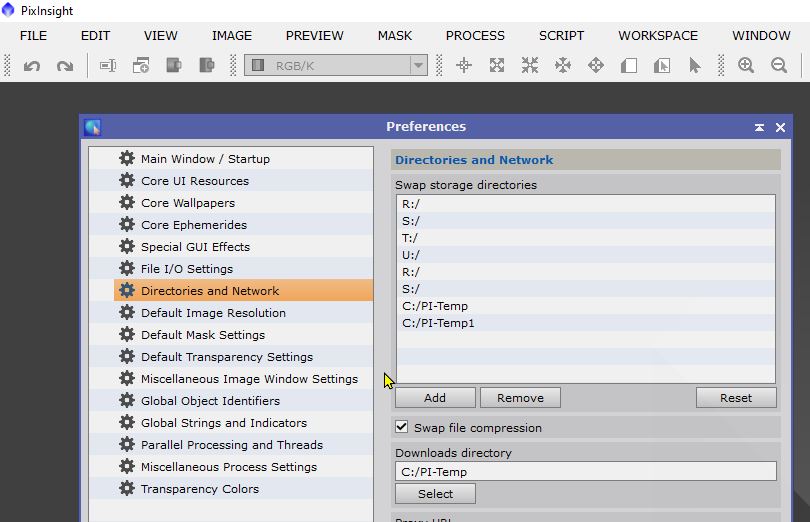This screenshot has width=810, height=522.
Task: Click the Downloads directory path field
Action: (586, 471)
